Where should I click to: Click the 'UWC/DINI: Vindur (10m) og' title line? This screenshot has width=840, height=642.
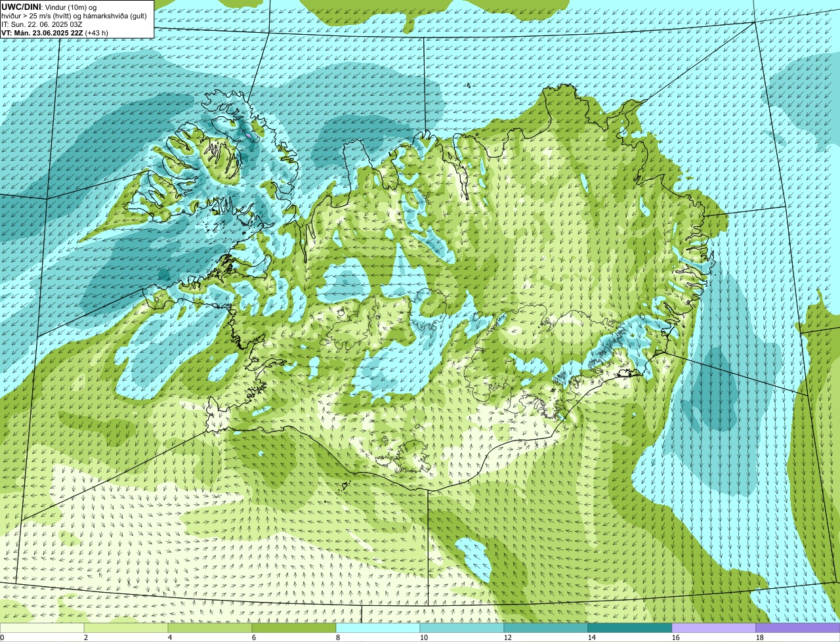point(49,7)
